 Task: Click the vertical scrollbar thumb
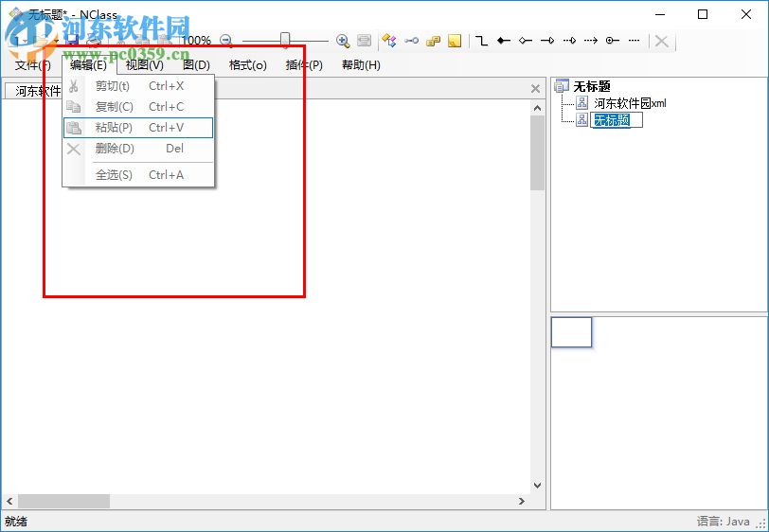coord(538,153)
